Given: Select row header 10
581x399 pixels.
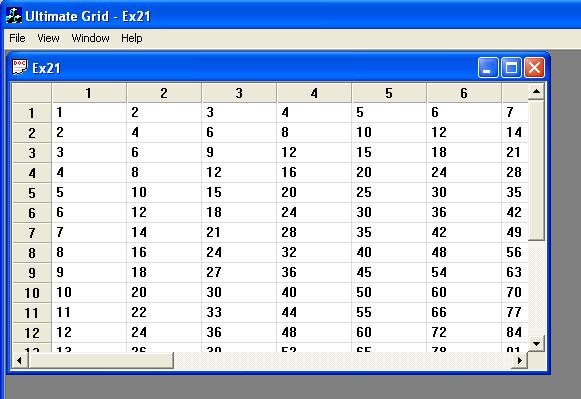Looking at the screenshot, I should 32,293.
